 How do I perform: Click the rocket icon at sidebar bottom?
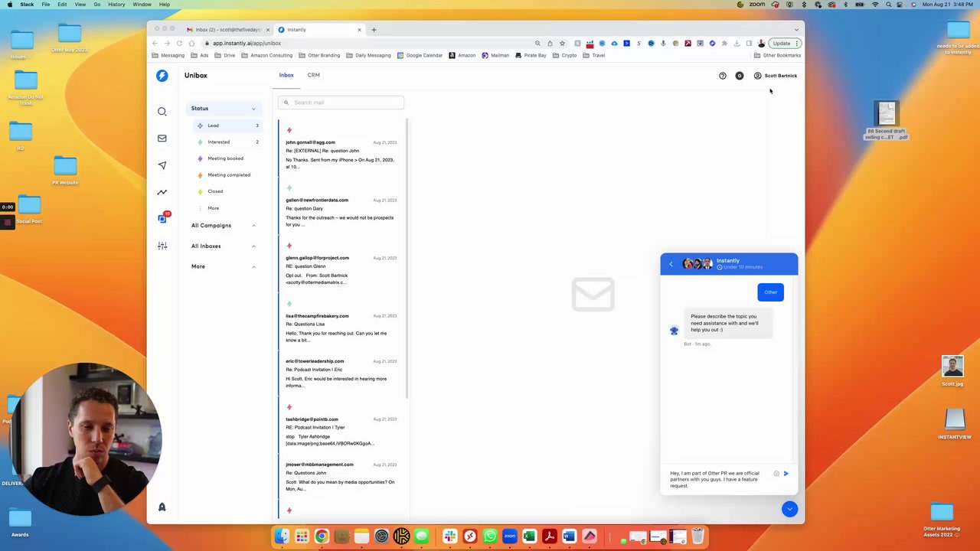click(162, 507)
